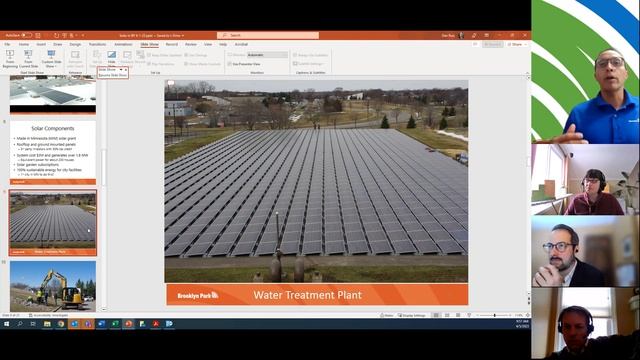Click PowerPoint icon in taskbar

click(x=129, y=324)
